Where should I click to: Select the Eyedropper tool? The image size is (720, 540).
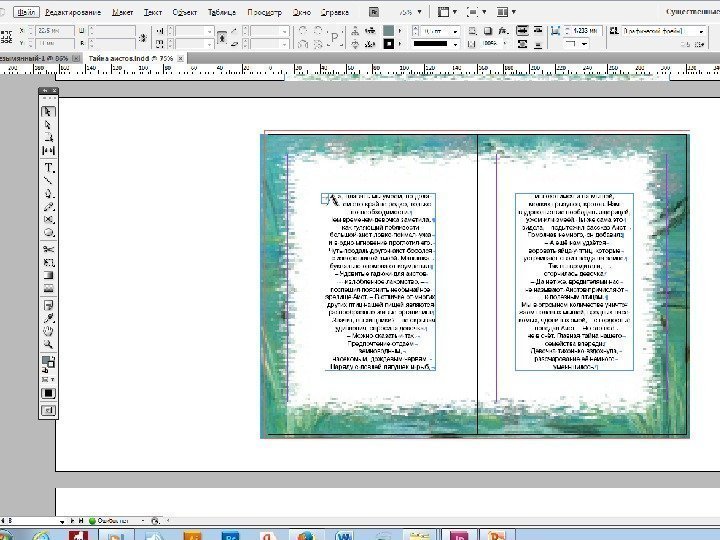(48, 318)
